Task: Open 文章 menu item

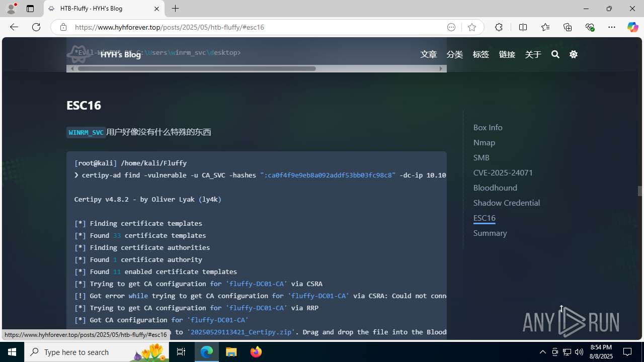Action: pos(429,54)
